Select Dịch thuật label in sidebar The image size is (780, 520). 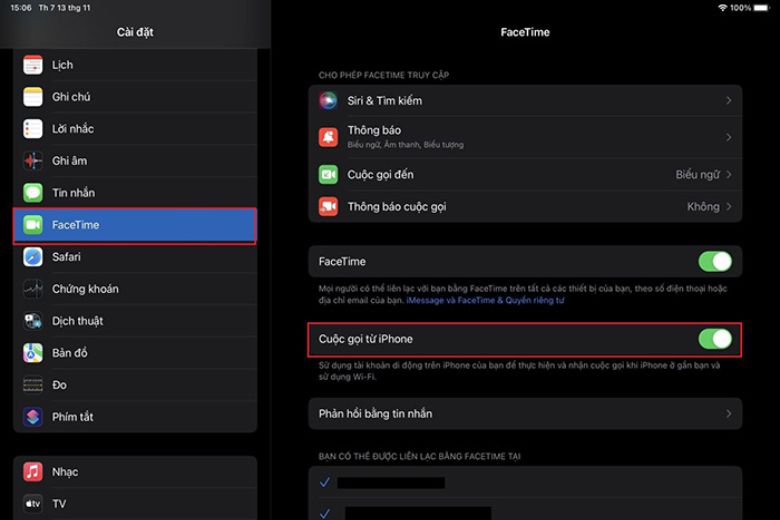[x=78, y=321]
